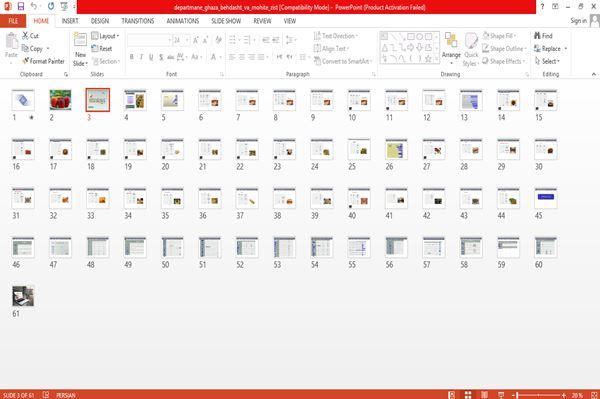
Task: Select slide 61 thumbnail
Action: (x=23, y=296)
